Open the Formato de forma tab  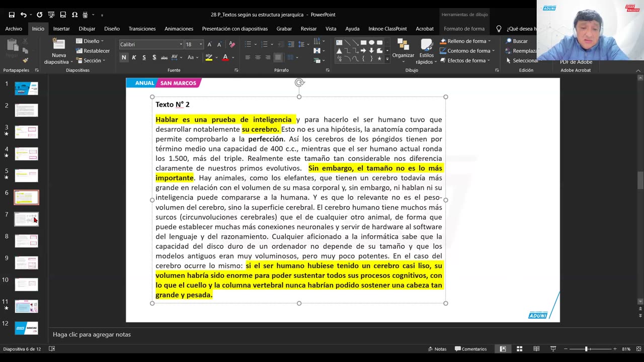coord(464,29)
